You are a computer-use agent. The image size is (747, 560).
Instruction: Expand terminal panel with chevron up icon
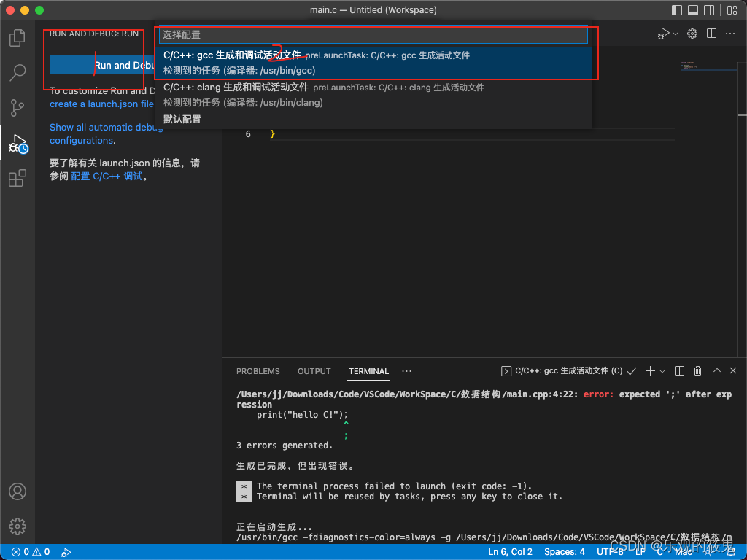716,370
